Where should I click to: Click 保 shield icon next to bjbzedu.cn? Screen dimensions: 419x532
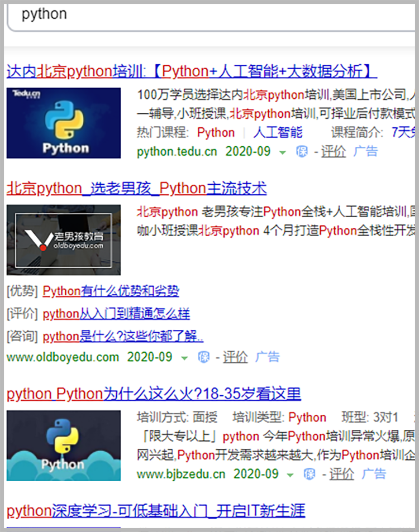pos(310,474)
